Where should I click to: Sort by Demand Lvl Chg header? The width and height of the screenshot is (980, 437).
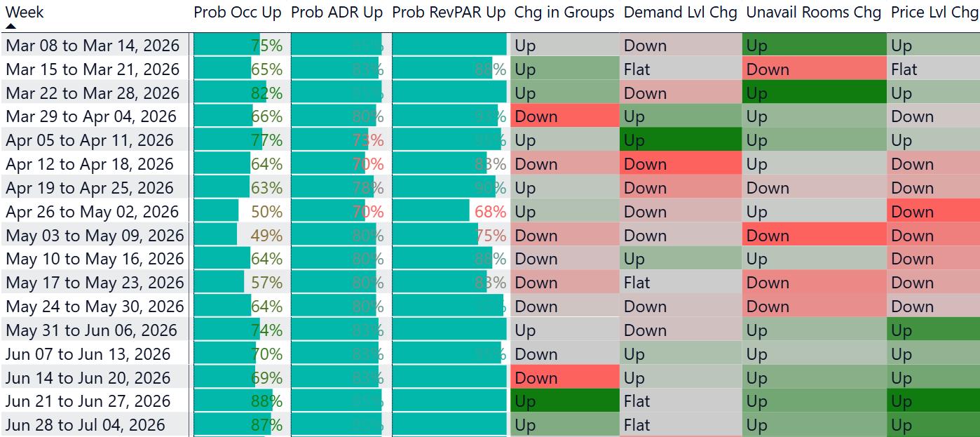[x=680, y=12]
